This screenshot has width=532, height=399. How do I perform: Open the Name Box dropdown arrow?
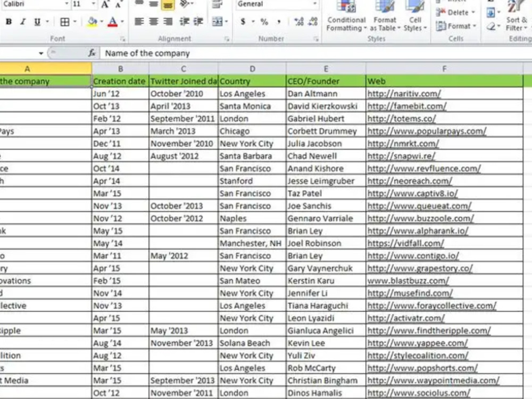41,53
